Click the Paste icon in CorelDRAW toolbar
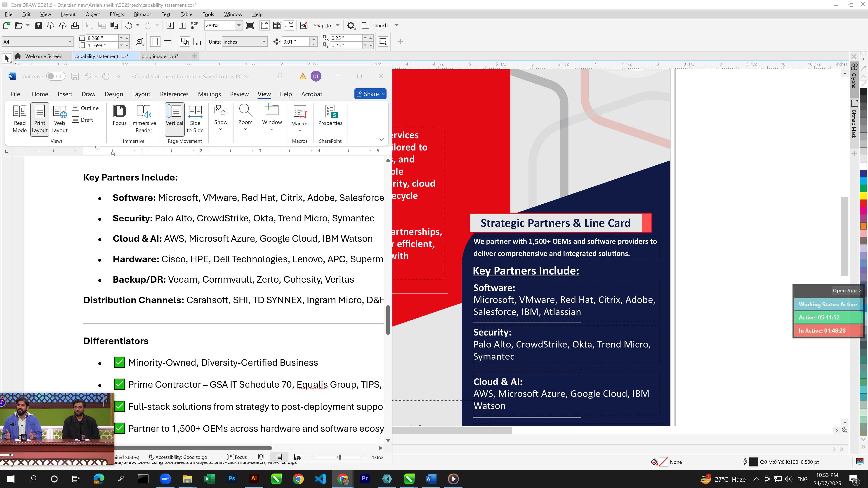This screenshot has height=488, width=868. pyautogui.click(x=114, y=25)
